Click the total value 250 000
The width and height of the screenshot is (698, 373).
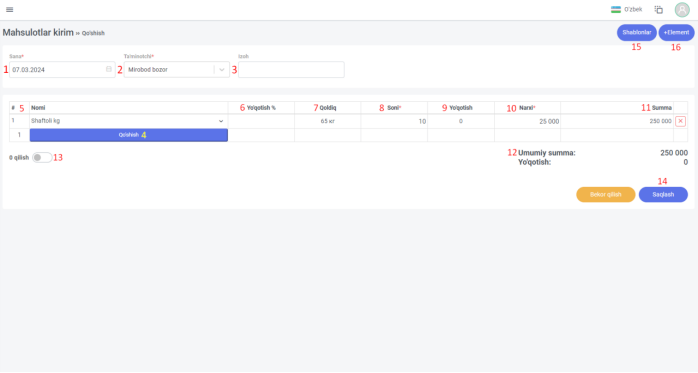pos(674,153)
